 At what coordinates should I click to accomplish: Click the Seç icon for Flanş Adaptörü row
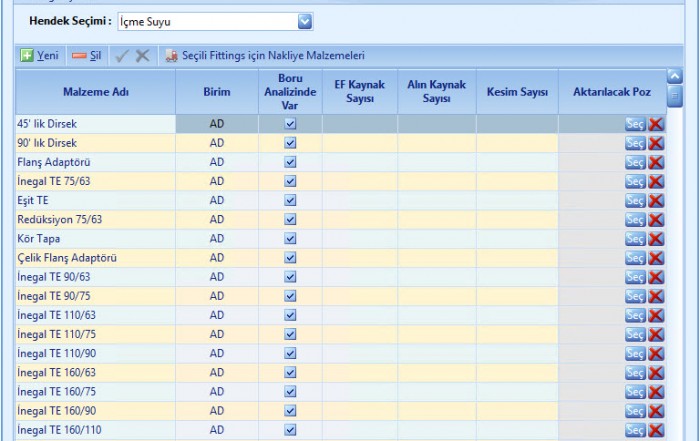tap(635, 162)
